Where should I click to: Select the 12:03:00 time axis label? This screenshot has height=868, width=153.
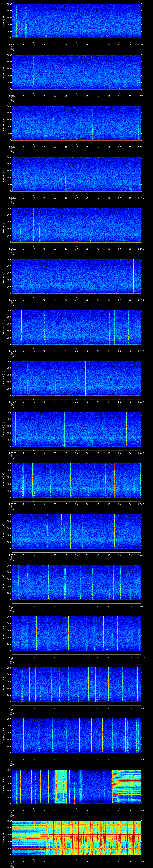[12, 861]
